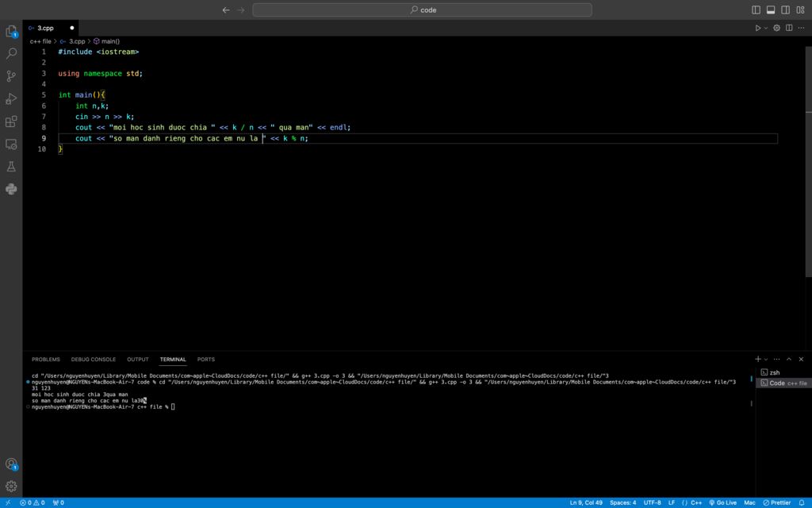Screen dimensions: 812x508
Task: Split the editor to the right
Action: (x=789, y=28)
